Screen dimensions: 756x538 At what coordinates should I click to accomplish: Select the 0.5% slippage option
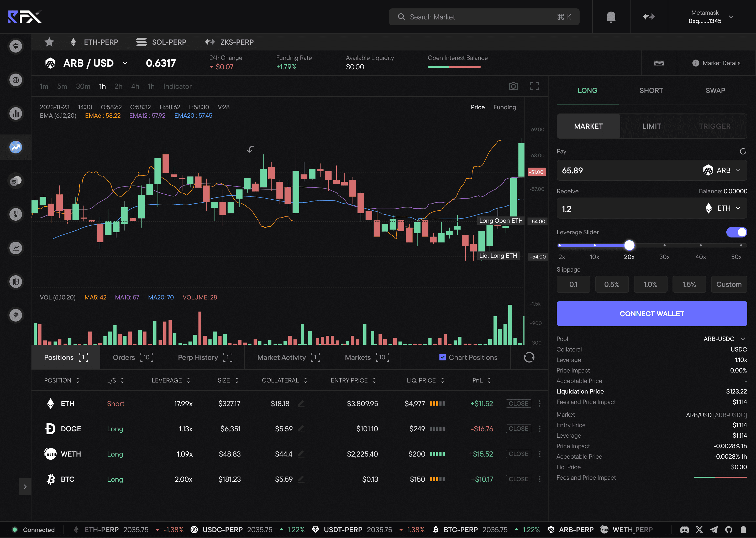pos(611,284)
